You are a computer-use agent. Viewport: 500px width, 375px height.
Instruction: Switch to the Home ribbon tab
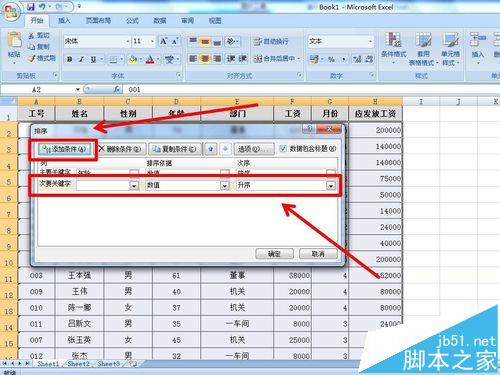(37, 21)
